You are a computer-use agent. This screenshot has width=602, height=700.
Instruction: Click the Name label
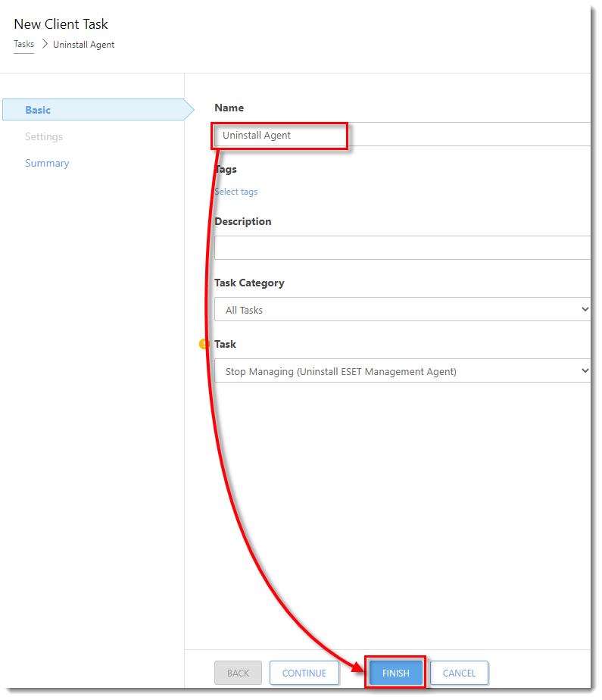tap(229, 108)
